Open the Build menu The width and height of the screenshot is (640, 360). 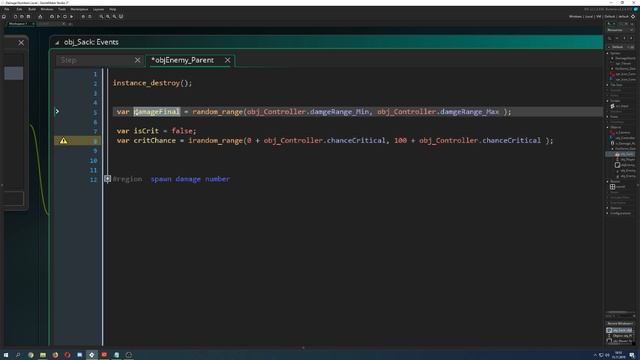pyautogui.click(x=32, y=9)
